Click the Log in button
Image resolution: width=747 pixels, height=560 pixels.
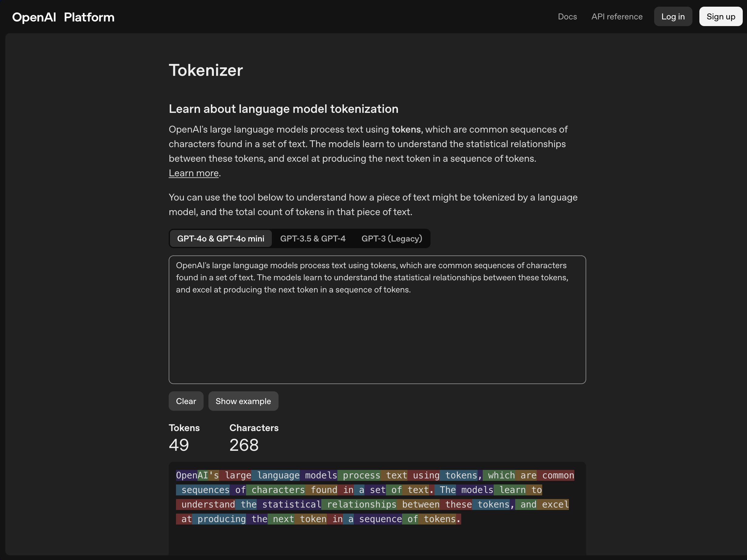click(x=673, y=17)
